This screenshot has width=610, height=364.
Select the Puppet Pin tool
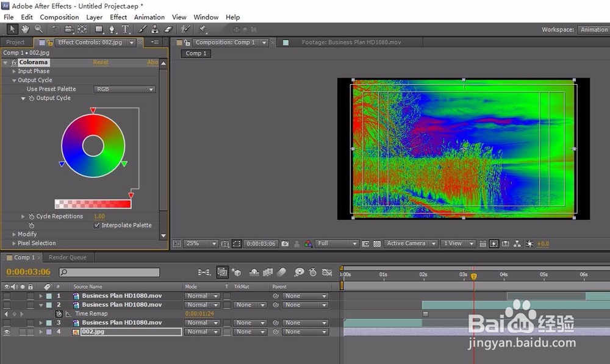(203, 29)
